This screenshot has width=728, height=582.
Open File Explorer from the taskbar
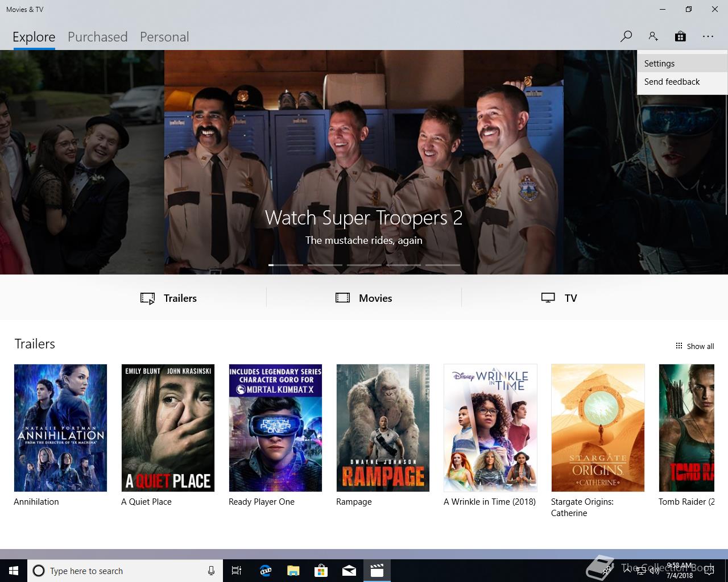[293, 571]
